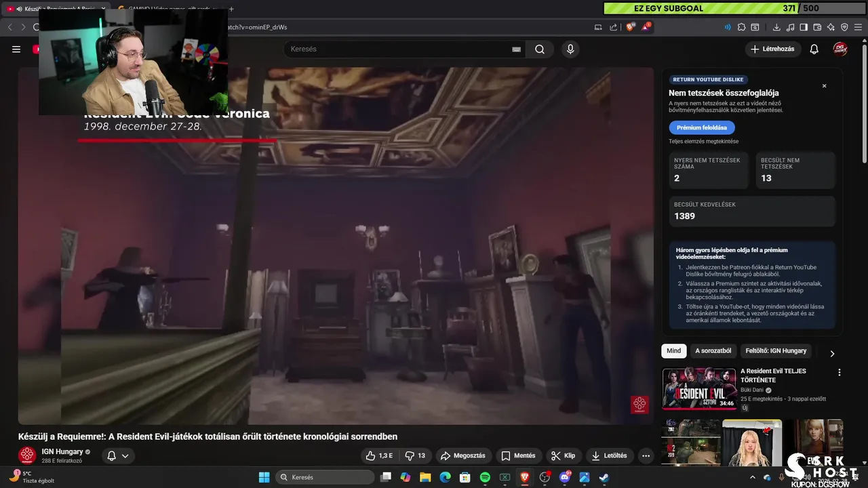The height and width of the screenshot is (488, 868).
Task: Click the Megosztás share button
Action: tap(463, 455)
